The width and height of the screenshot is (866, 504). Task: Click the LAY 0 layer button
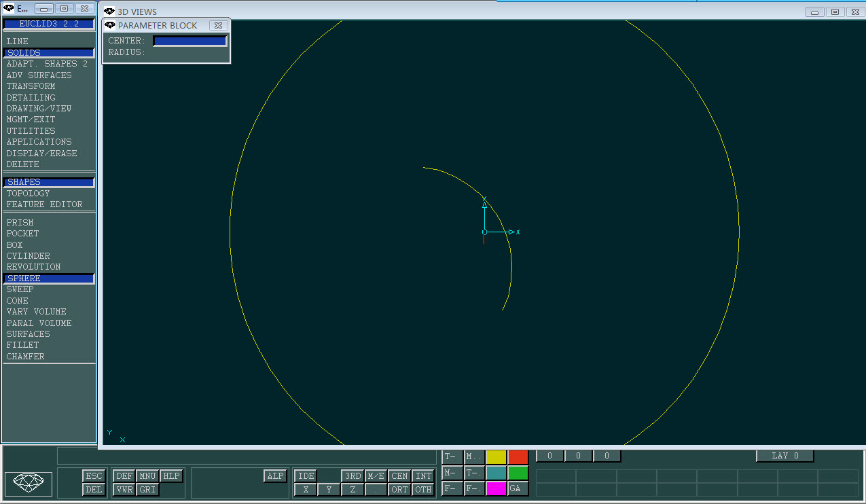coord(785,456)
